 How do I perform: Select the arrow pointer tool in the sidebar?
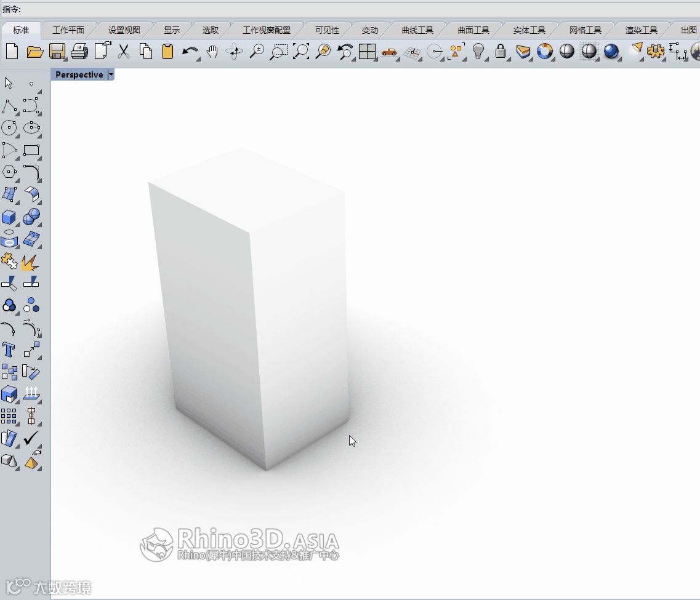[9, 83]
